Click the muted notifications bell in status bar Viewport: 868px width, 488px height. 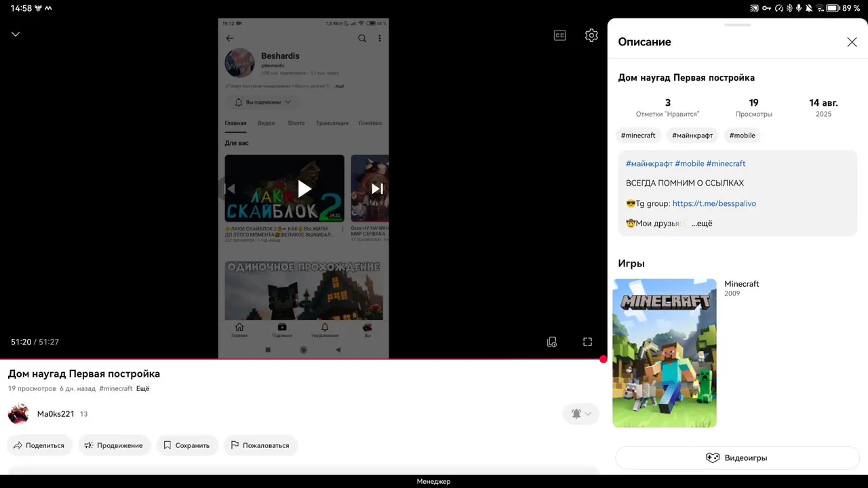[x=809, y=8]
